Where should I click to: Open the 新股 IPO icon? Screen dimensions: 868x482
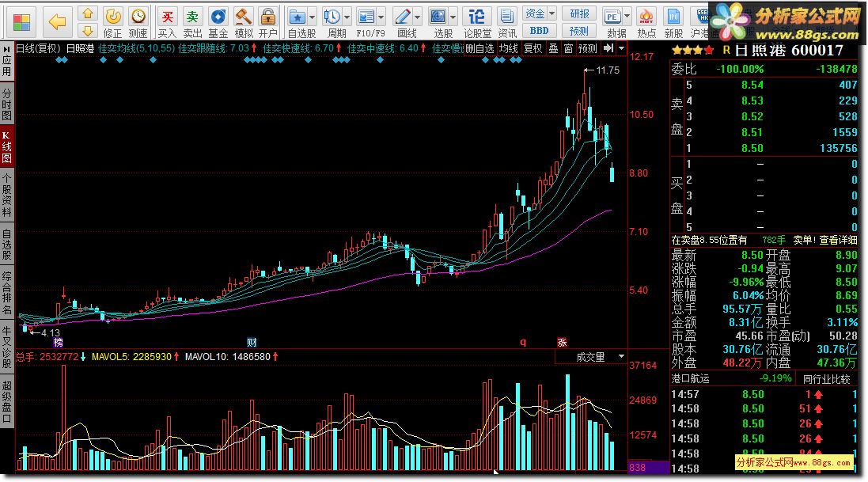pyautogui.click(x=673, y=23)
